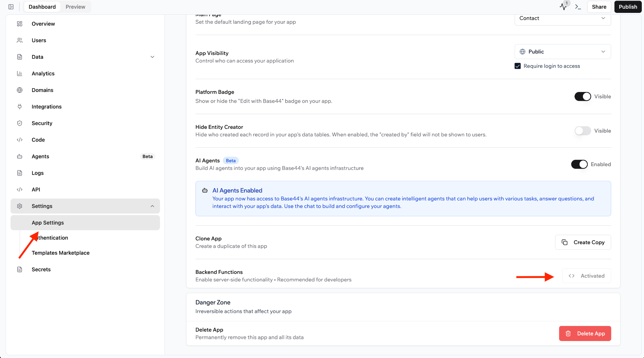Open the App Visibility Public dropdown

coord(563,52)
